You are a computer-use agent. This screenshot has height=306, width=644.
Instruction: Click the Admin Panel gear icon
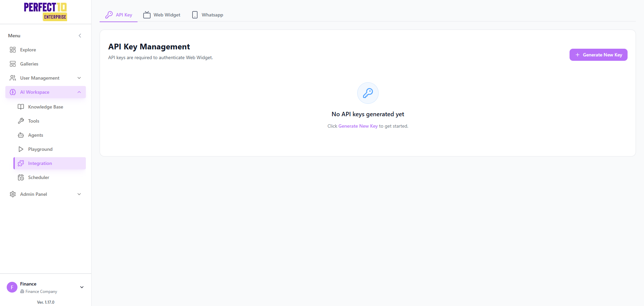[x=13, y=194]
